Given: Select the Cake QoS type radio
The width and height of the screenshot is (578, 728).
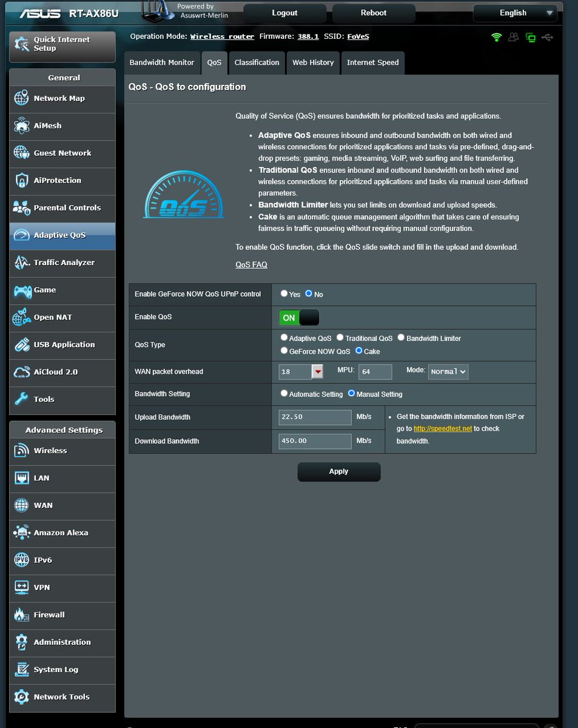Looking at the screenshot, I should (x=358, y=351).
